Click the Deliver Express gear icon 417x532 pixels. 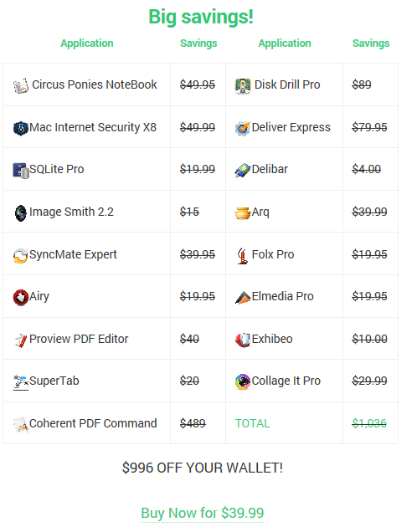pos(243,129)
